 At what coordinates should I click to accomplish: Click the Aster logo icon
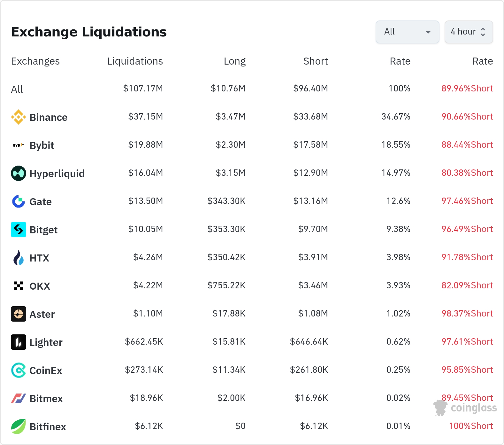[19, 314]
